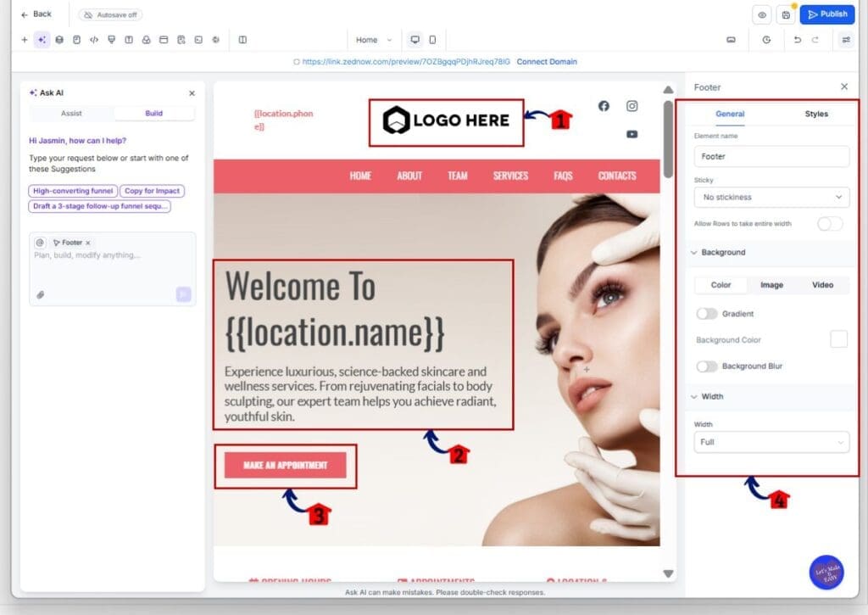Click the AI prompt text box
868x615 pixels.
pos(113,269)
